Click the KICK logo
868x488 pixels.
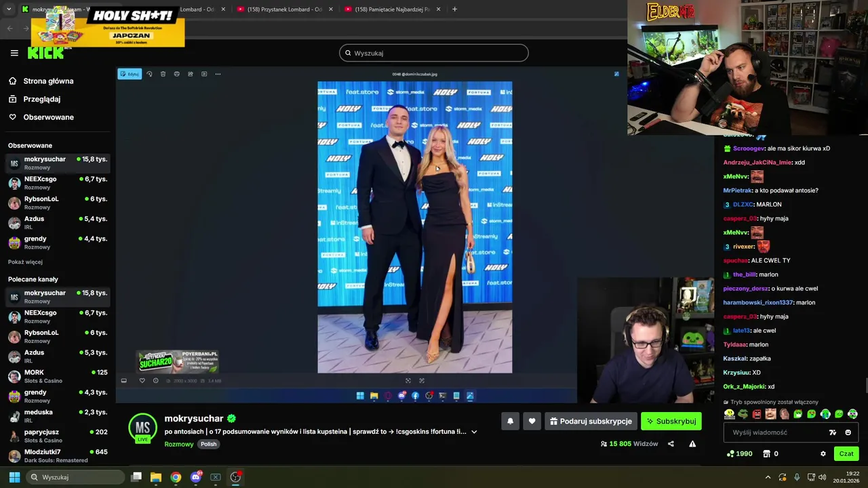point(45,53)
